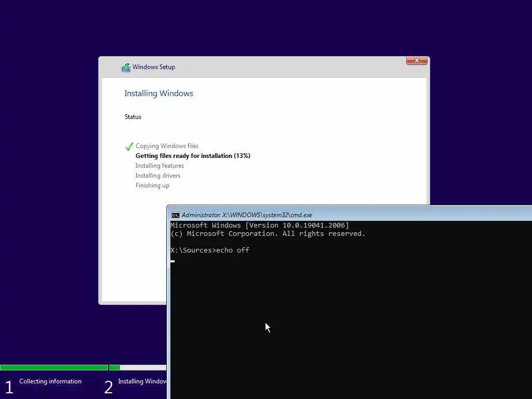This screenshot has width=532, height=399.
Task: Click the 'Installing features' step text
Action: pos(159,166)
